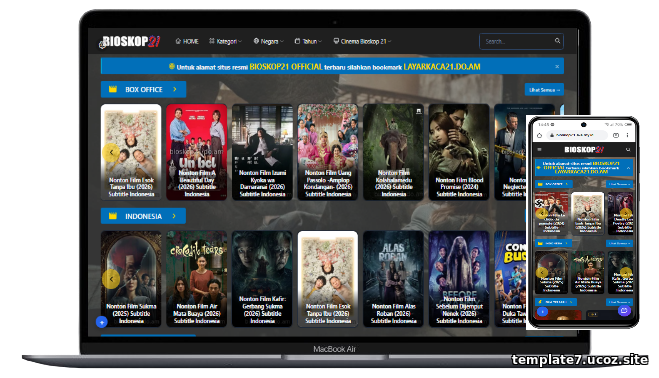This screenshot has height=378, width=659.
Task: Open Alas Roban (2026) movie poster
Action: pyautogui.click(x=393, y=279)
